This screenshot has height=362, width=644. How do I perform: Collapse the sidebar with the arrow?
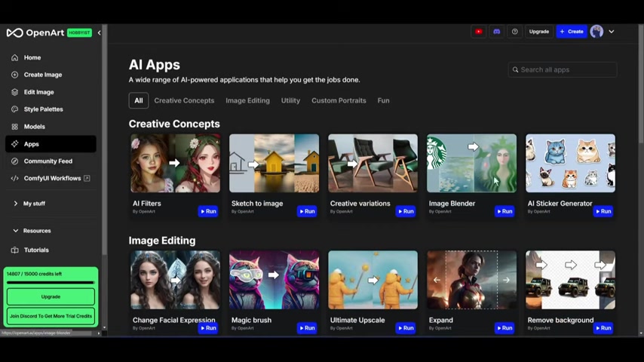pyautogui.click(x=99, y=33)
